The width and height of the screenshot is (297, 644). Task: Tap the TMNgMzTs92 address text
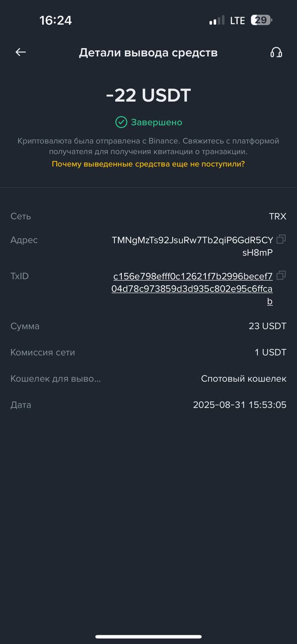tap(192, 247)
